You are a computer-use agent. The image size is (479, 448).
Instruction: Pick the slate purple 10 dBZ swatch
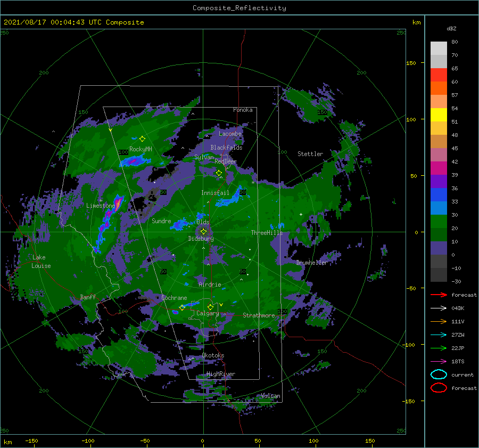439,248
